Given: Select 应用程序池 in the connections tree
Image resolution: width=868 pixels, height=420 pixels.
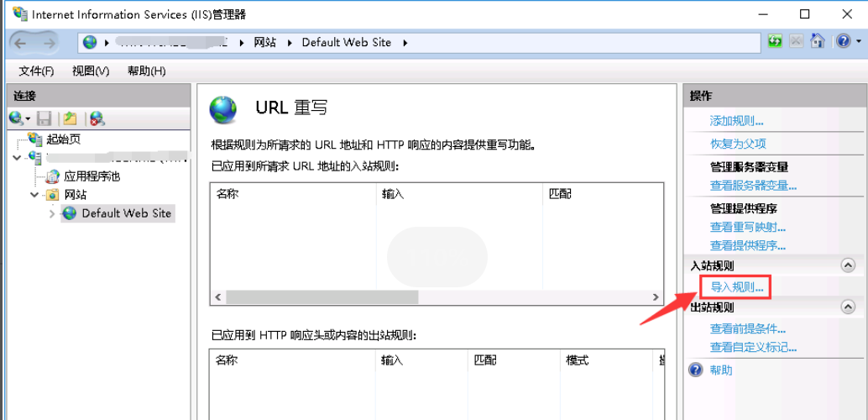Looking at the screenshot, I should click(x=92, y=176).
